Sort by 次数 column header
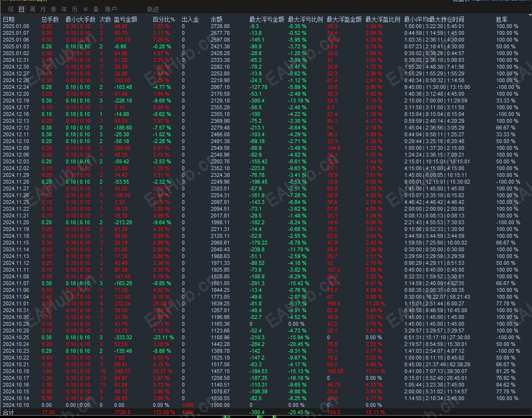 pos(105,19)
